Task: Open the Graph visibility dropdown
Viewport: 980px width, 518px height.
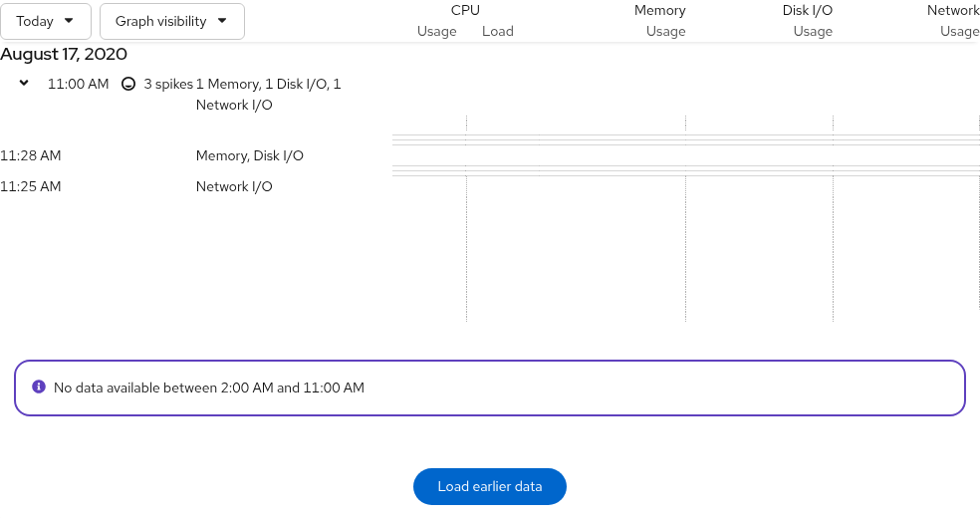Action: point(172,21)
